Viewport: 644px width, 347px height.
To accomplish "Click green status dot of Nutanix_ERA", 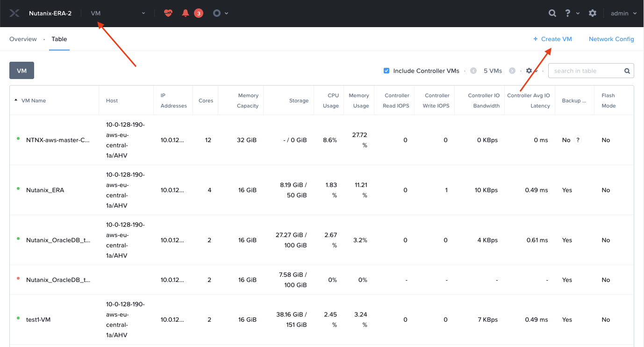I will click(x=18, y=188).
